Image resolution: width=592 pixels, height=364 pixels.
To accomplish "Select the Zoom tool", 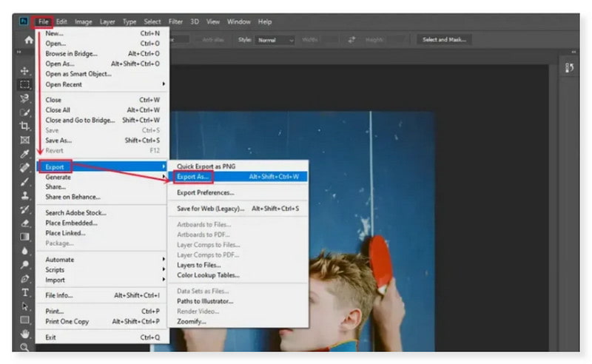I will coord(25,347).
